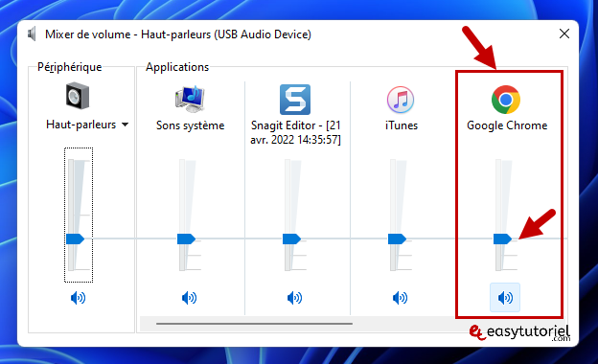598x364 pixels.
Task: Mute iTunes audio
Action: click(400, 298)
